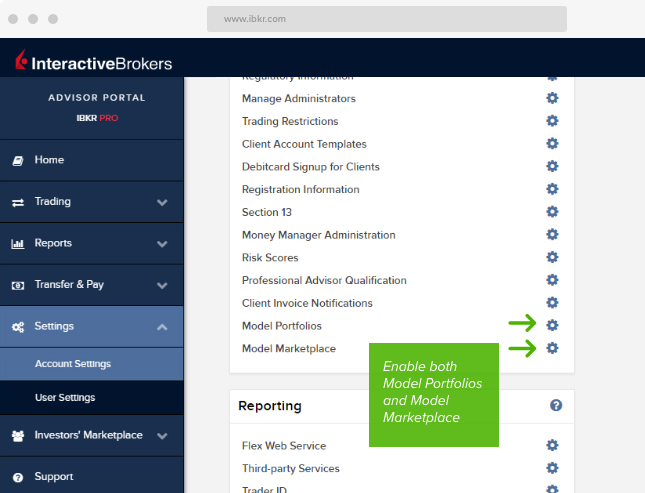The height and width of the screenshot is (493, 645).
Task: Click the www.ibkr.com address bar
Action: [386, 19]
